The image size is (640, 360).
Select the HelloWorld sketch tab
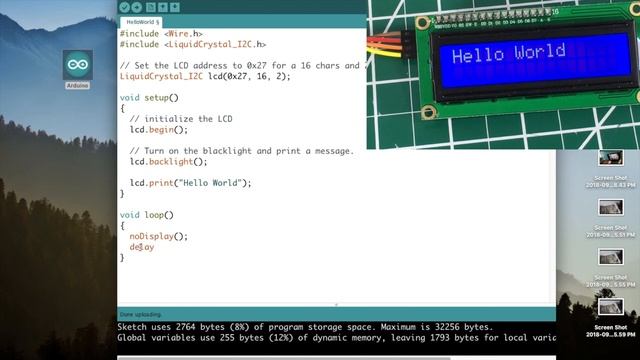[x=142, y=22]
